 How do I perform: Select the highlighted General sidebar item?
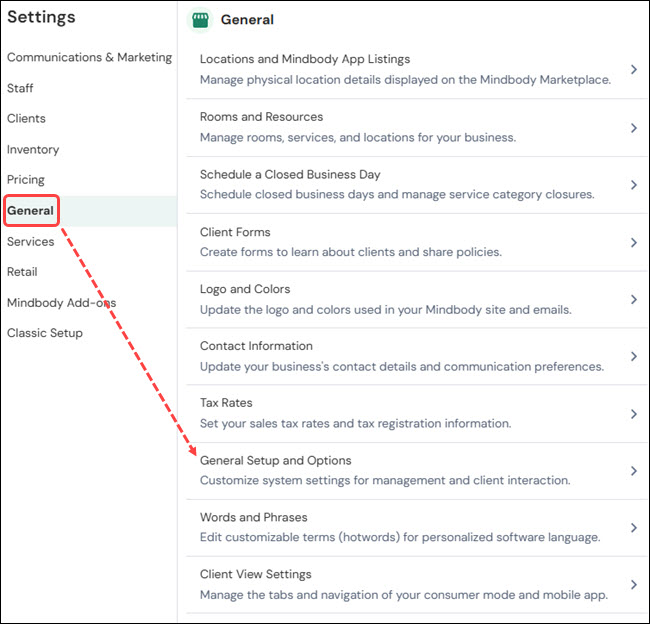pyautogui.click(x=30, y=211)
